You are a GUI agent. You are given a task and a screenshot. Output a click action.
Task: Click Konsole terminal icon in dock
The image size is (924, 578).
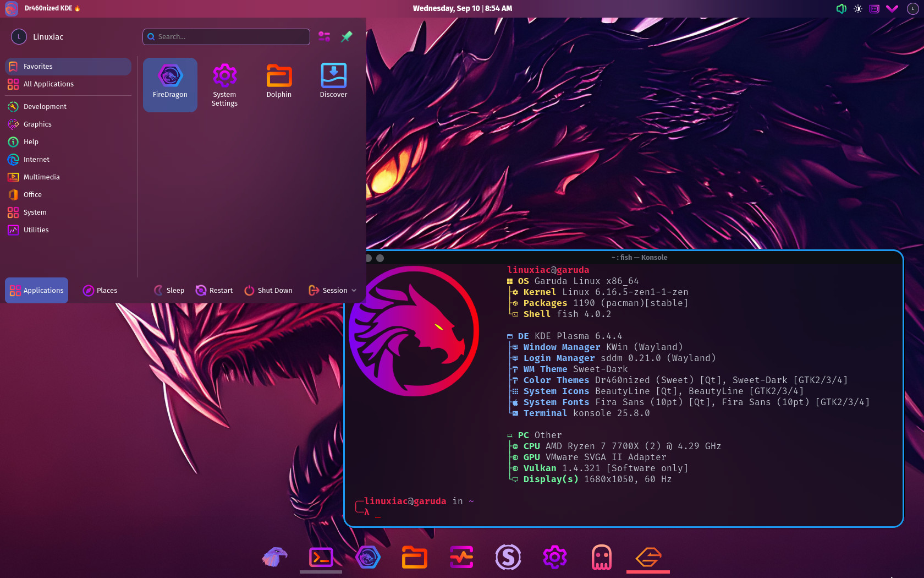point(321,557)
